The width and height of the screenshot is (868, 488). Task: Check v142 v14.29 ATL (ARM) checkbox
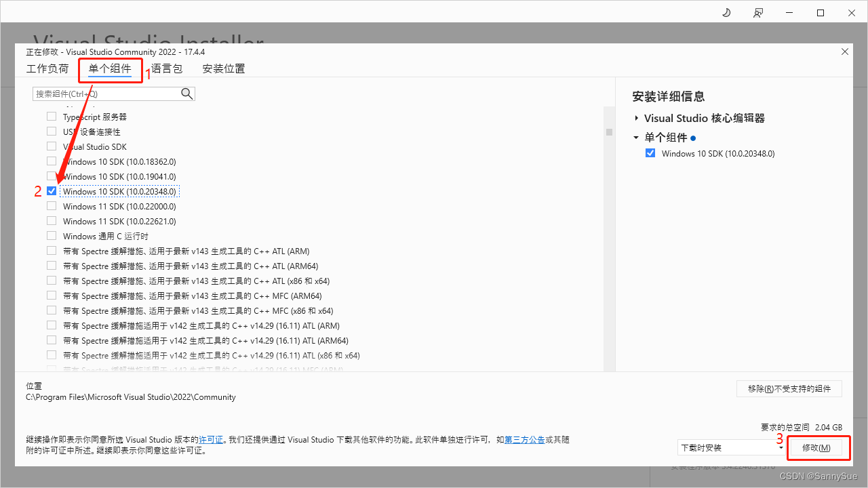click(x=52, y=325)
